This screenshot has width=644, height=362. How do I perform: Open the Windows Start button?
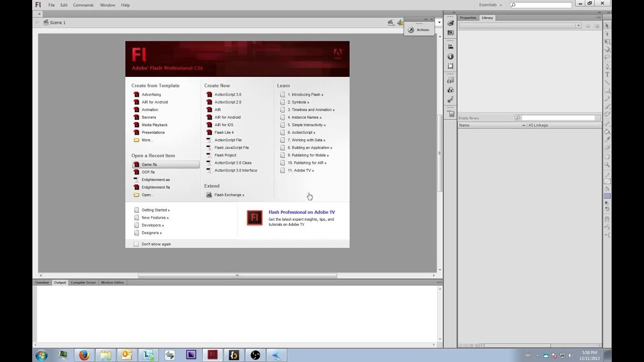click(42, 355)
